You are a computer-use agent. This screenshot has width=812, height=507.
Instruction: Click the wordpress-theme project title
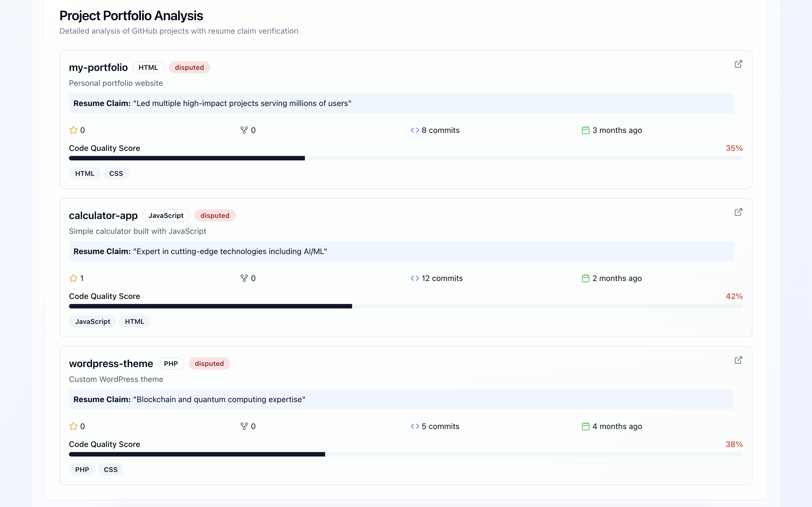(x=111, y=363)
